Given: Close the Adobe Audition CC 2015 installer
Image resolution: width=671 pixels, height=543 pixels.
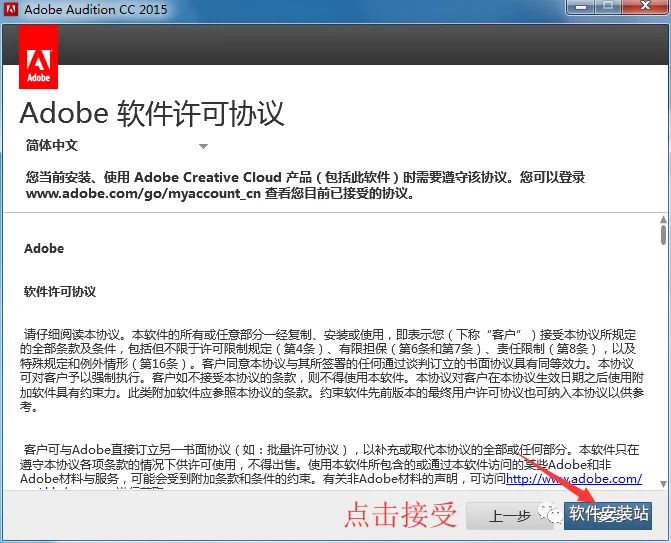Looking at the screenshot, I should pyautogui.click(x=645, y=6).
